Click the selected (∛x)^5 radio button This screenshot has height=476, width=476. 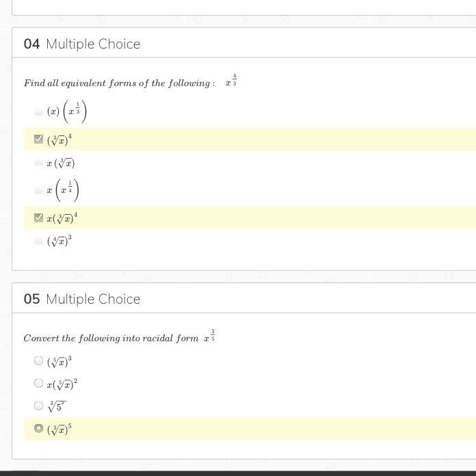pyautogui.click(x=38, y=428)
